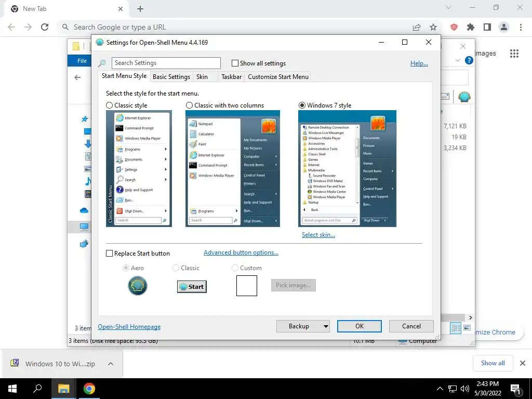
Task: Switch to the Basic Settings tab
Action: pyautogui.click(x=171, y=77)
